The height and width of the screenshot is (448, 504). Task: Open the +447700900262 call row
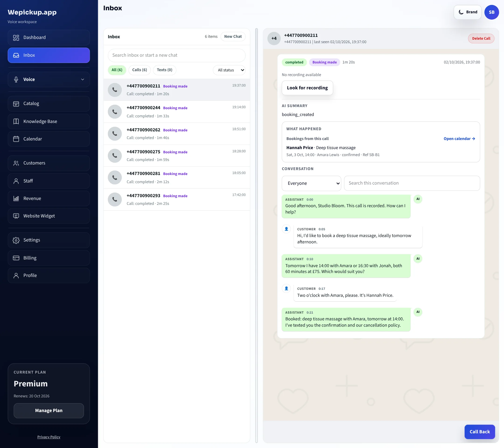[x=177, y=134]
